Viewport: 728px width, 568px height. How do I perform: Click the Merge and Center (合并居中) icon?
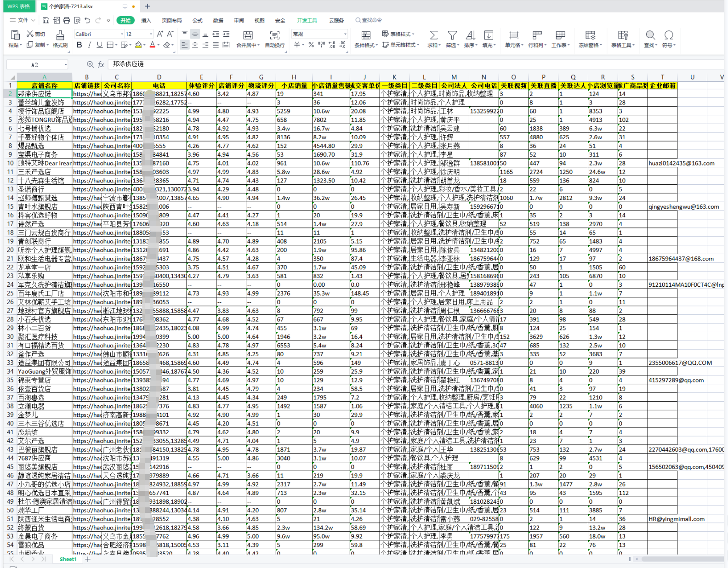[x=248, y=35]
